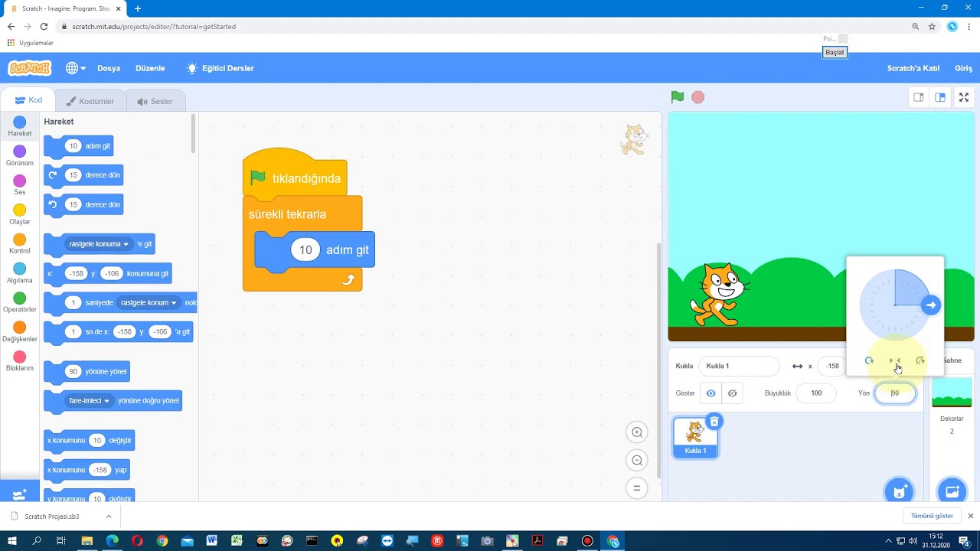Viewport: 980px width, 551px height.
Task: Delete Kukla 1 sprite with trash icon
Action: coord(714,422)
